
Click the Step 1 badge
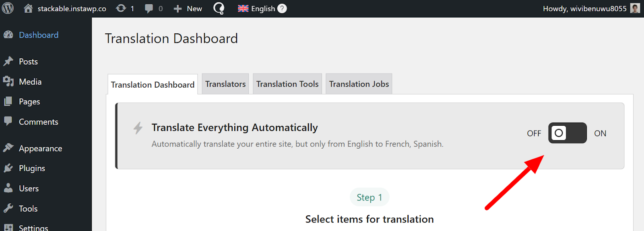pos(369,197)
